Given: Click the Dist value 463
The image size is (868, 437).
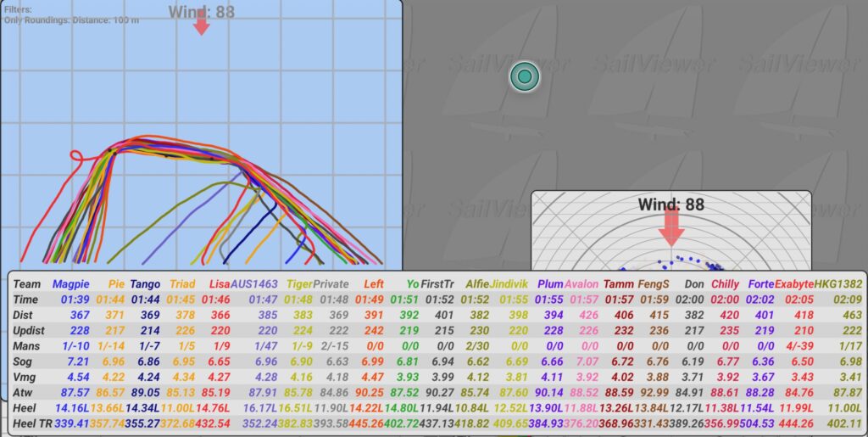Looking at the screenshot, I should pyautogui.click(x=853, y=315).
